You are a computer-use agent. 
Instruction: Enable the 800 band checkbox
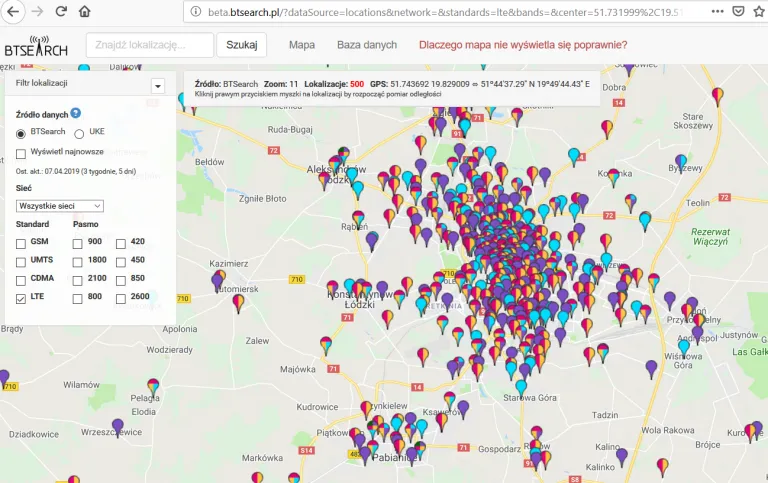coord(77,299)
